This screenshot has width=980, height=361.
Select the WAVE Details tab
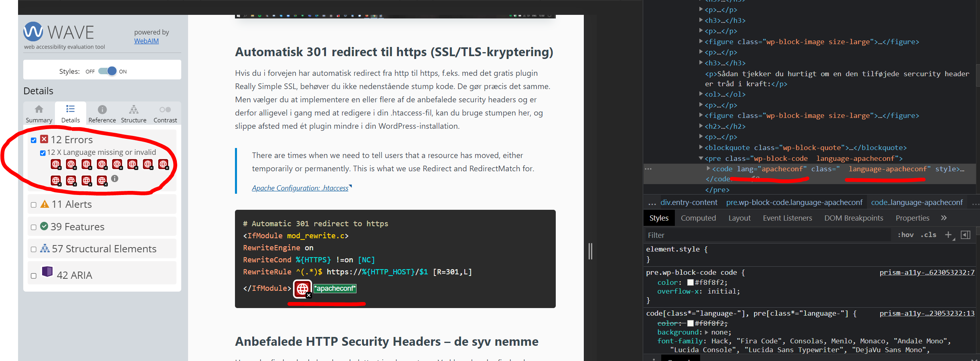pos(71,114)
